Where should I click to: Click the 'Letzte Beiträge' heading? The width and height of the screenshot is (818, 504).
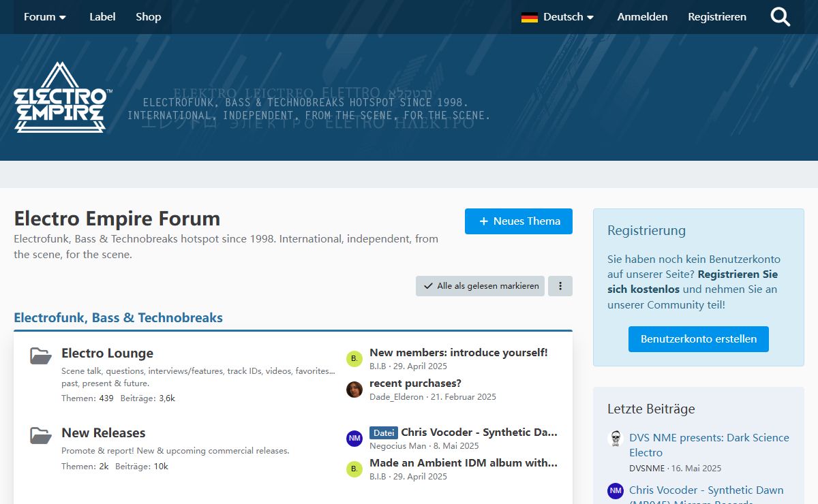coord(651,409)
